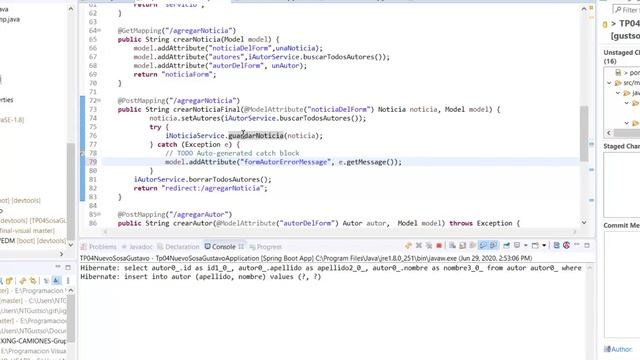Open Display Selected Console dropdown arrow
This screenshot has width=640, height=360.
(x=526, y=245)
